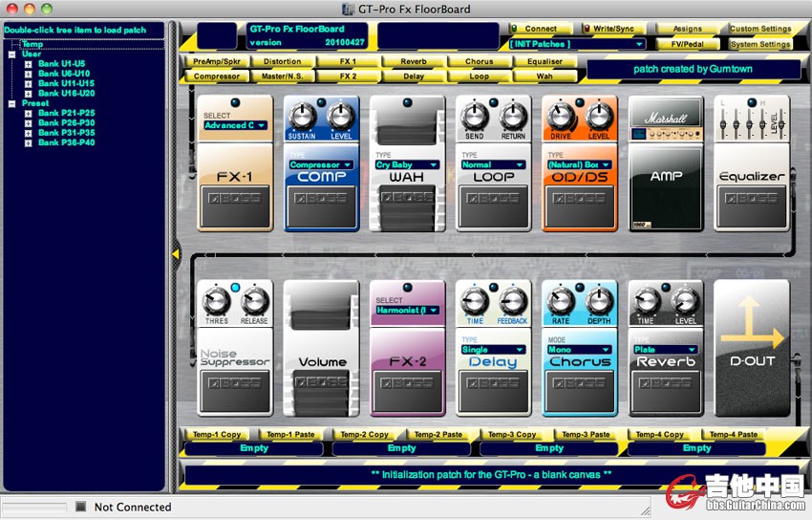Open the Compressor type dropdown
The height and width of the screenshot is (520, 812).
pyautogui.click(x=321, y=164)
